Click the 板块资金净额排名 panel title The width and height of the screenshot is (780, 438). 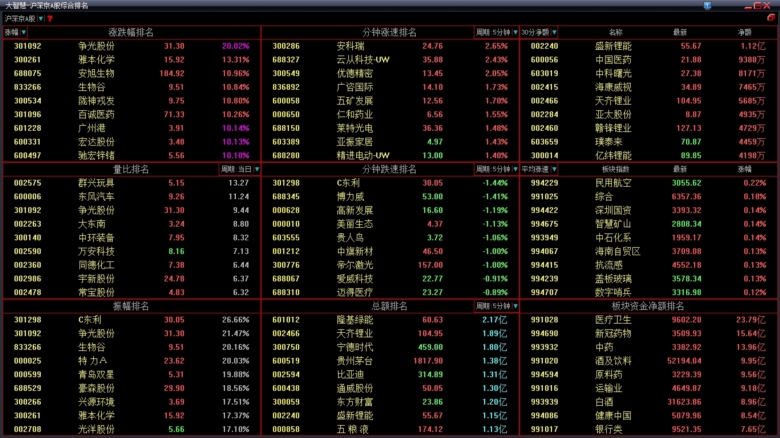click(648, 306)
